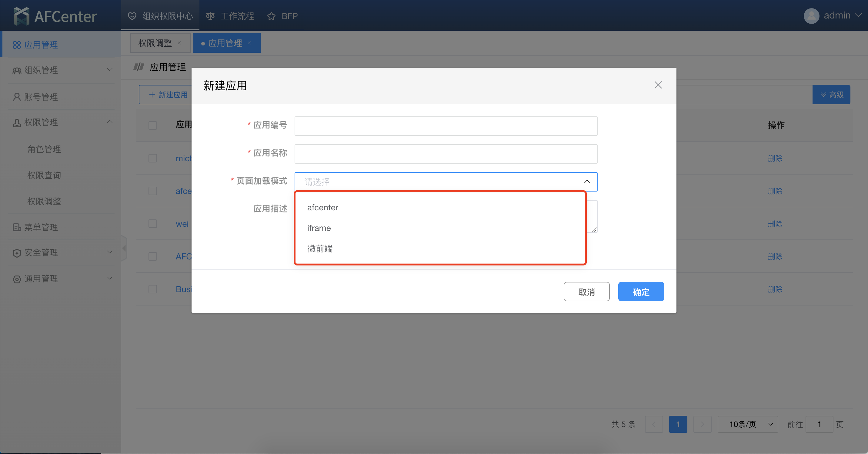
Task: Click the 确定 confirm button
Action: [641, 292]
